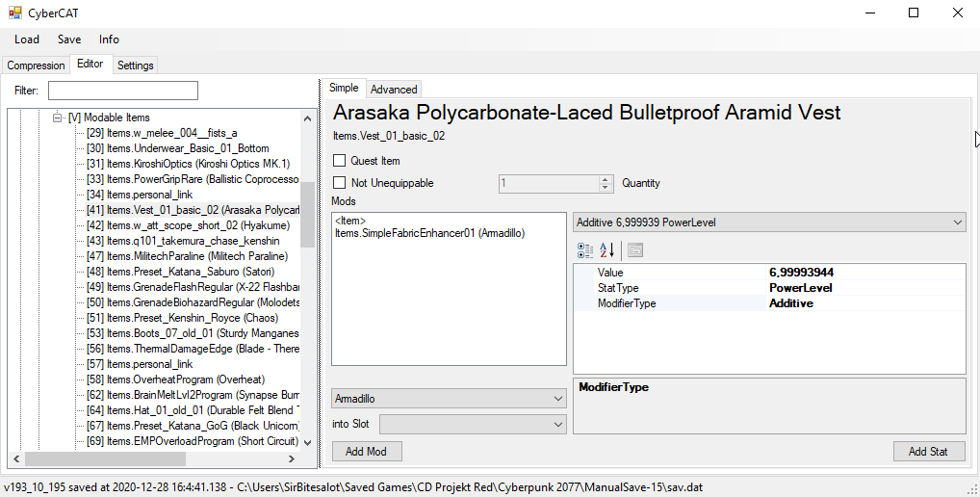Viewport: 980px width, 497px height.
Task: Click the tree scroll-down arrow
Action: pyautogui.click(x=307, y=443)
